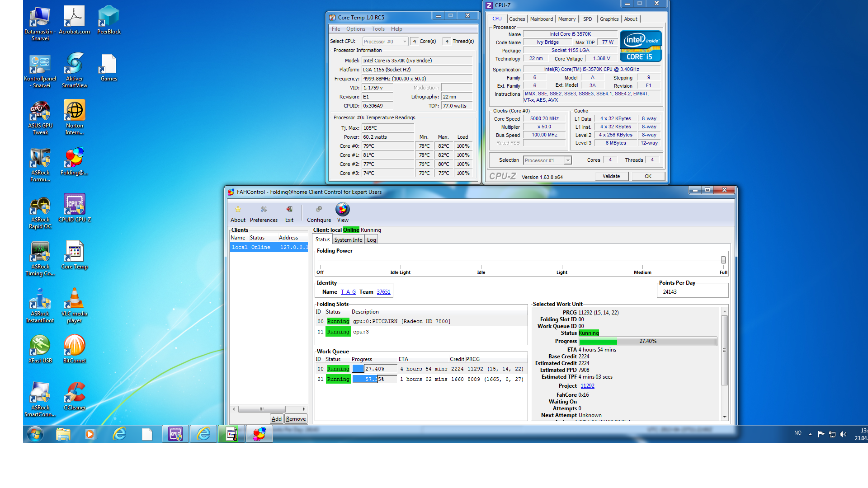Select folding slot 01 cpu:3 row
Image resolution: width=868 pixels, height=488 pixels.
(421, 332)
